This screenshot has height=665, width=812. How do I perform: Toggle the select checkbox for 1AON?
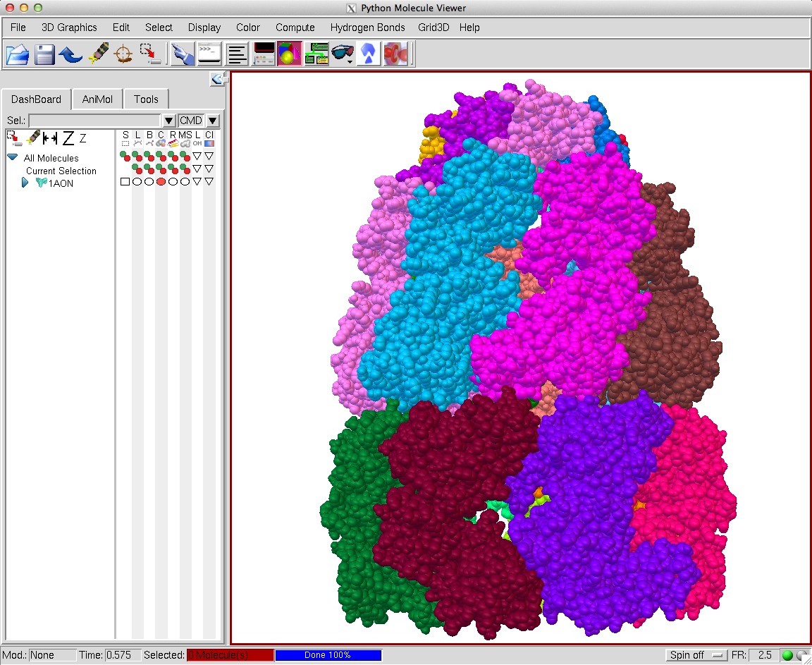tap(125, 182)
